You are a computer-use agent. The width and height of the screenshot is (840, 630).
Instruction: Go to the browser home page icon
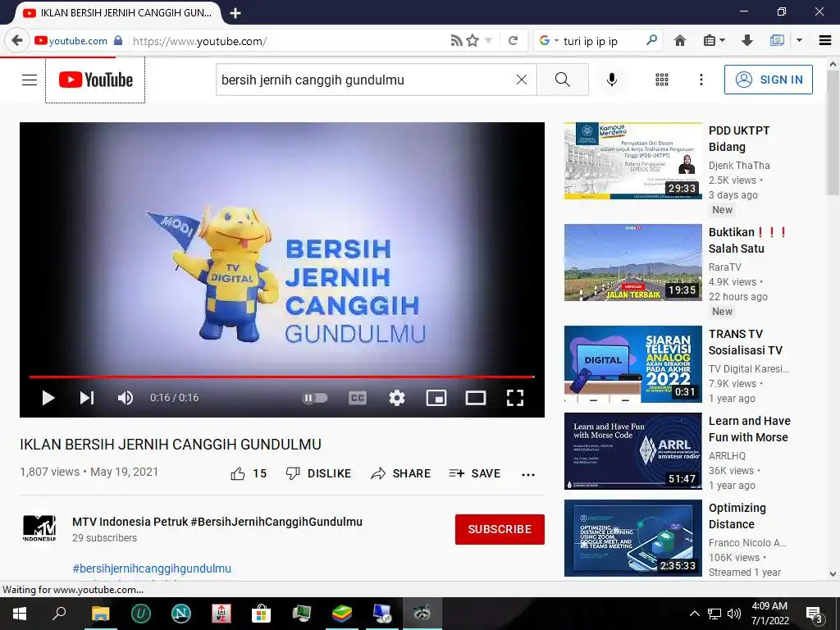tap(680, 41)
